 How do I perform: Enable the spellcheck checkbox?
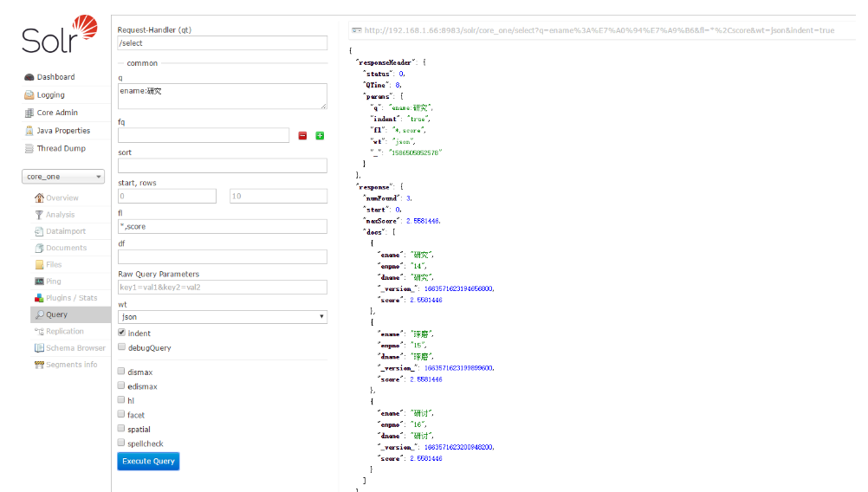[x=121, y=443]
